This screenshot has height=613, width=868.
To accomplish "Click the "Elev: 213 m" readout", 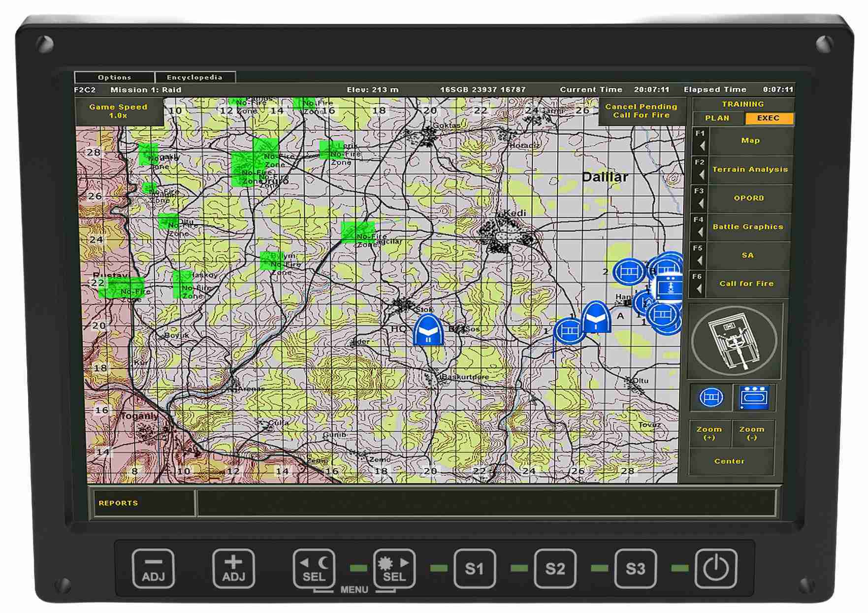I will [373, 90].
